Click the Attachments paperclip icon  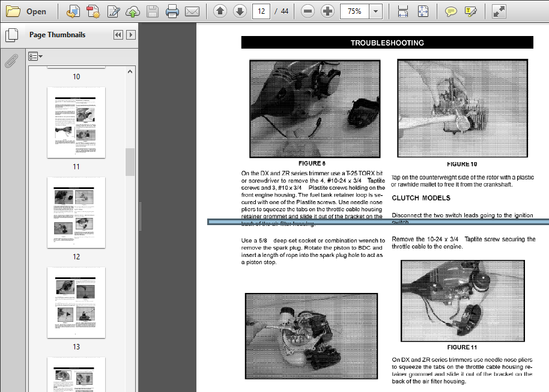pyautogui.click(x=11, y=61)
